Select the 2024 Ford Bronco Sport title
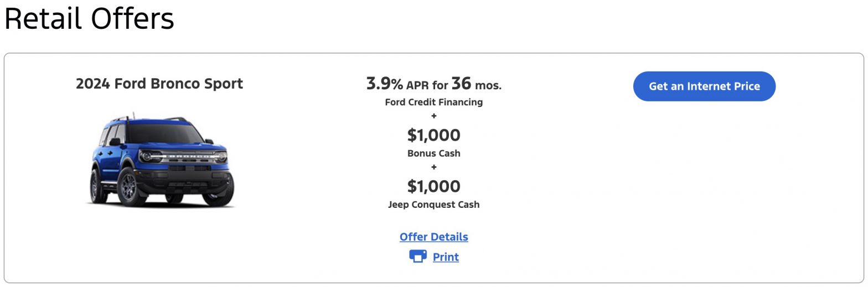Screen dimensions: 868x287 (x=159, y=84)
